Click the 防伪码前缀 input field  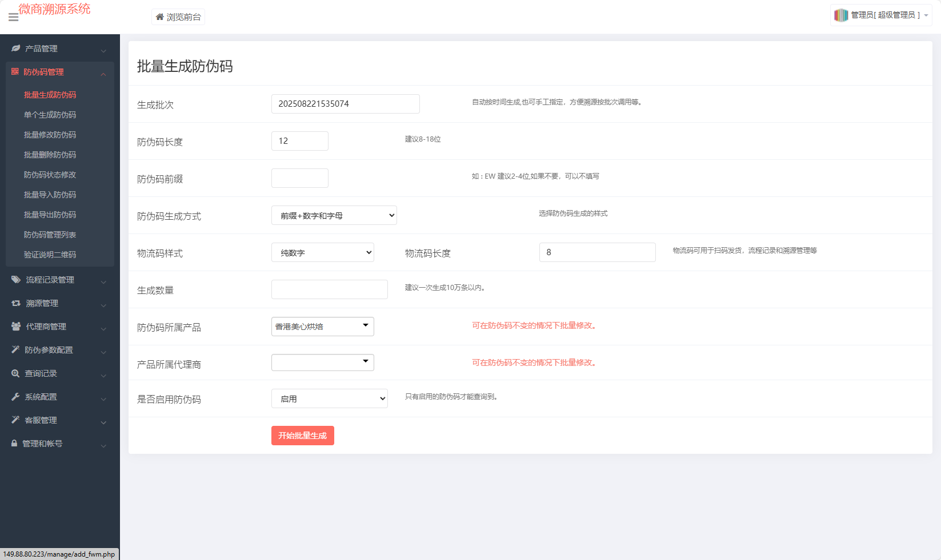pyautogui.click(x=299, y=178)
